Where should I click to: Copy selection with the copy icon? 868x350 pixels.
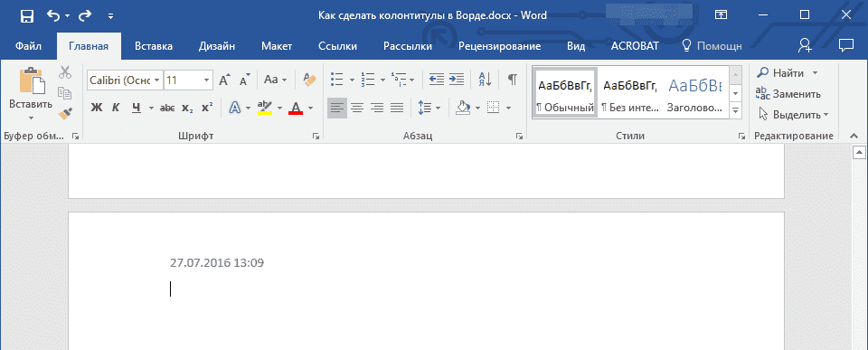[65, 93]
